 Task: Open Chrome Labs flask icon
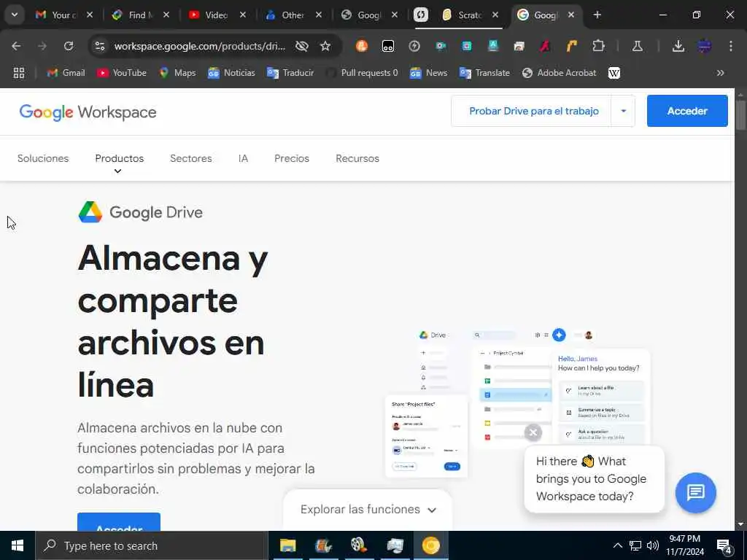point(638,46)
